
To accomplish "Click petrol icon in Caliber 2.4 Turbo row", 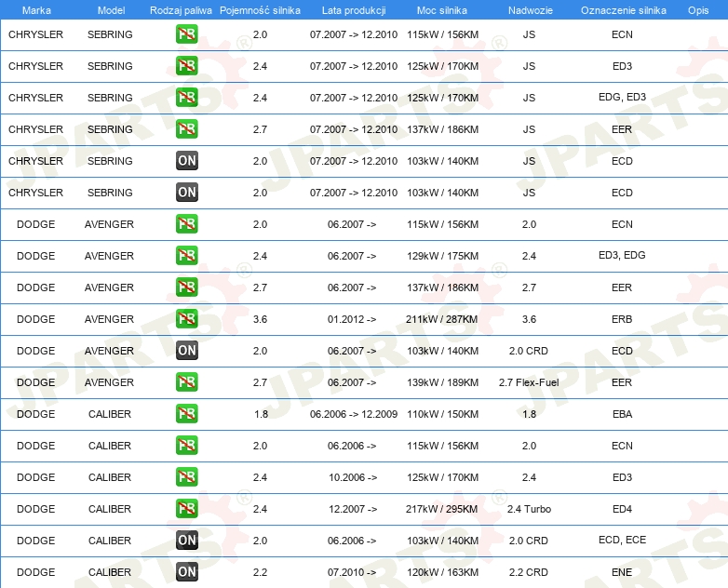I will coord(186,509).
